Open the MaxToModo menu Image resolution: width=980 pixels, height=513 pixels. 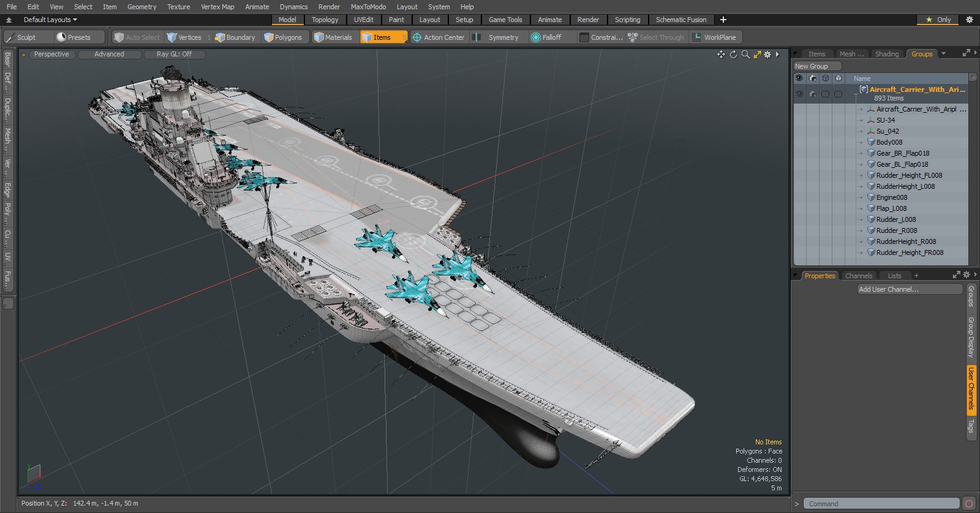pyautogui.click(x=368, y=7)
